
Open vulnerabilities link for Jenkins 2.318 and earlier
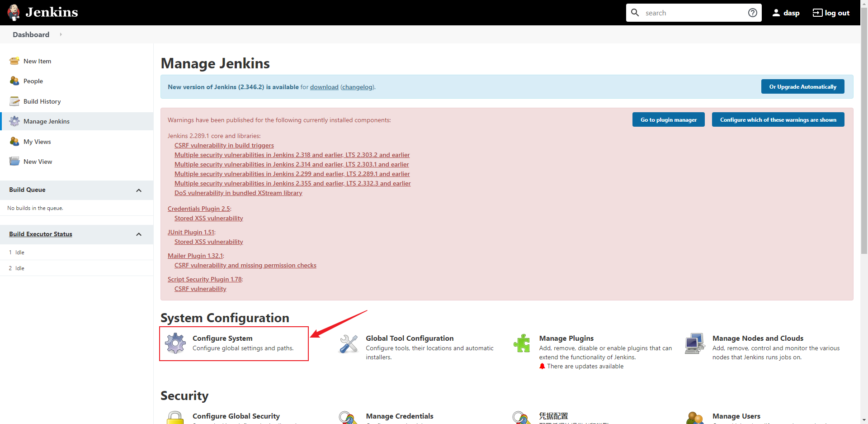pyautogui.click(x=292, y=155)
